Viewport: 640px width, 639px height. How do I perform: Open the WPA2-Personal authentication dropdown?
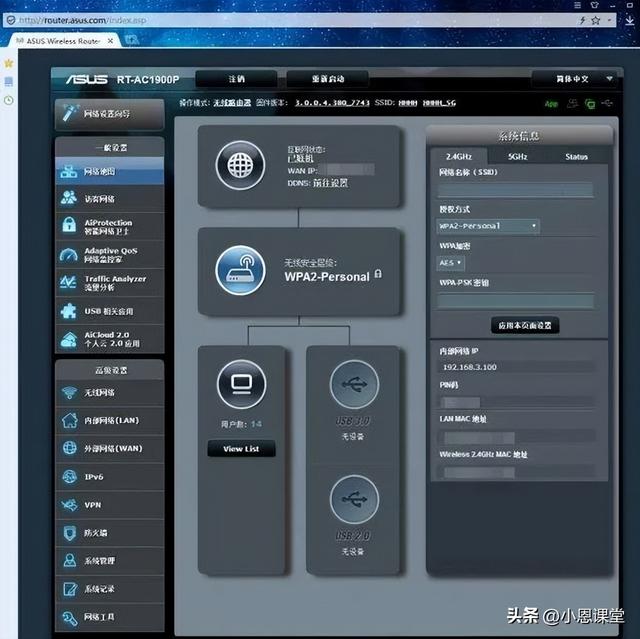click(488, 226)
